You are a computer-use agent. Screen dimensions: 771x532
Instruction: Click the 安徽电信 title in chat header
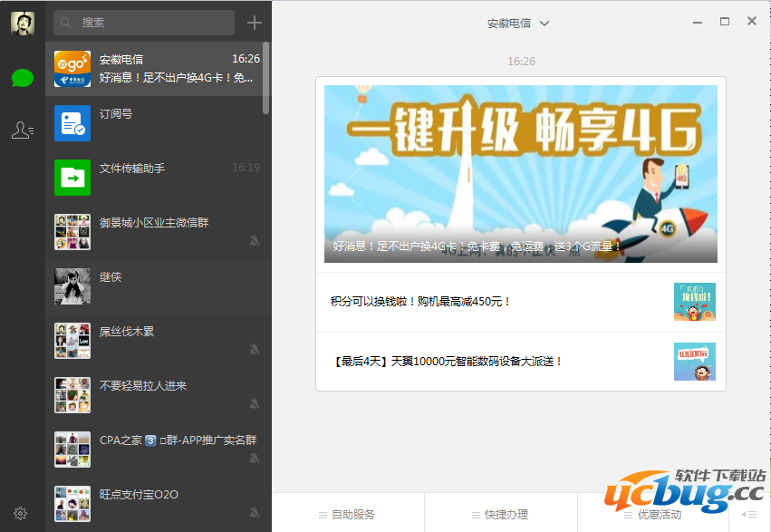pos(509,23)
